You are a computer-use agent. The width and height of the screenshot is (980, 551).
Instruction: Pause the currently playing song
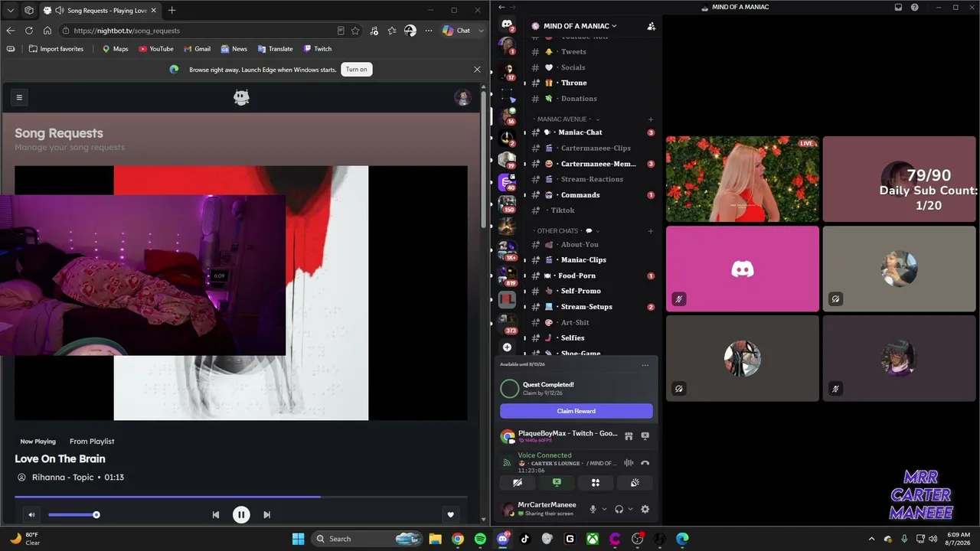241,515
